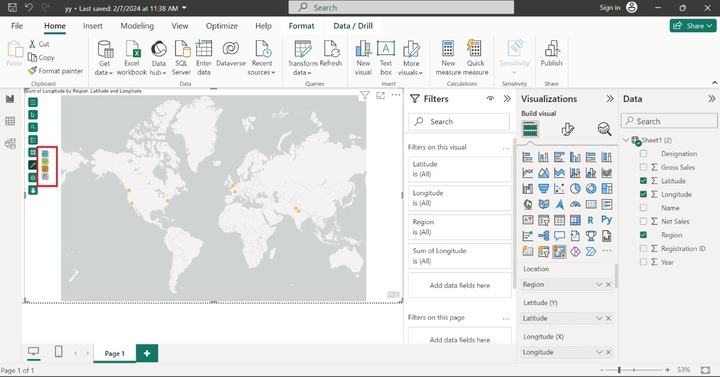
Task: Check the Gross Sales field
Action: click(x=643, y=167)
